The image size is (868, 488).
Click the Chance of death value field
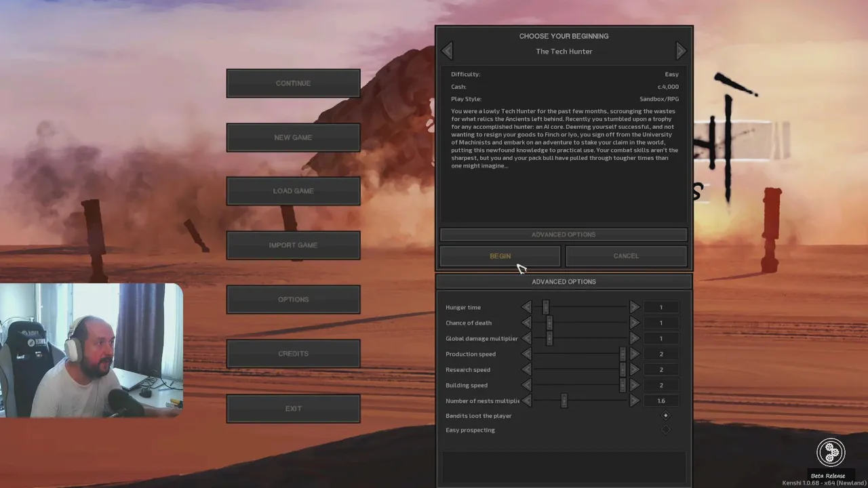click(x=661, y=323)
